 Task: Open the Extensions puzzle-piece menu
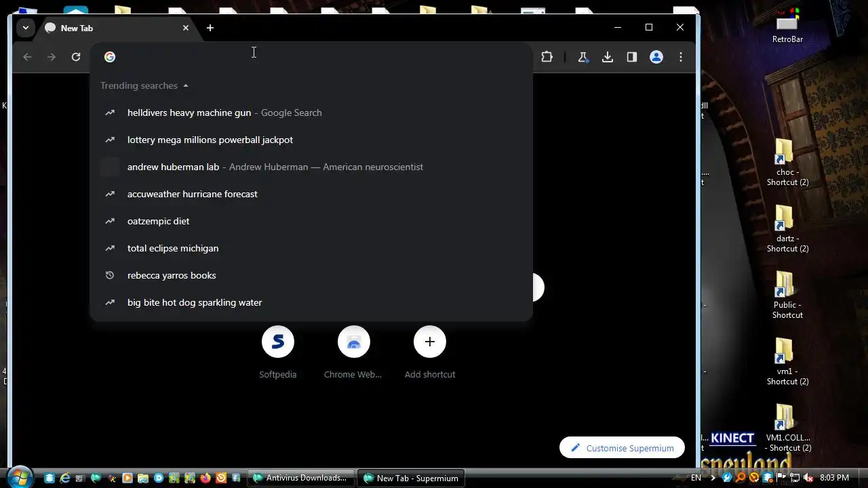547,57
